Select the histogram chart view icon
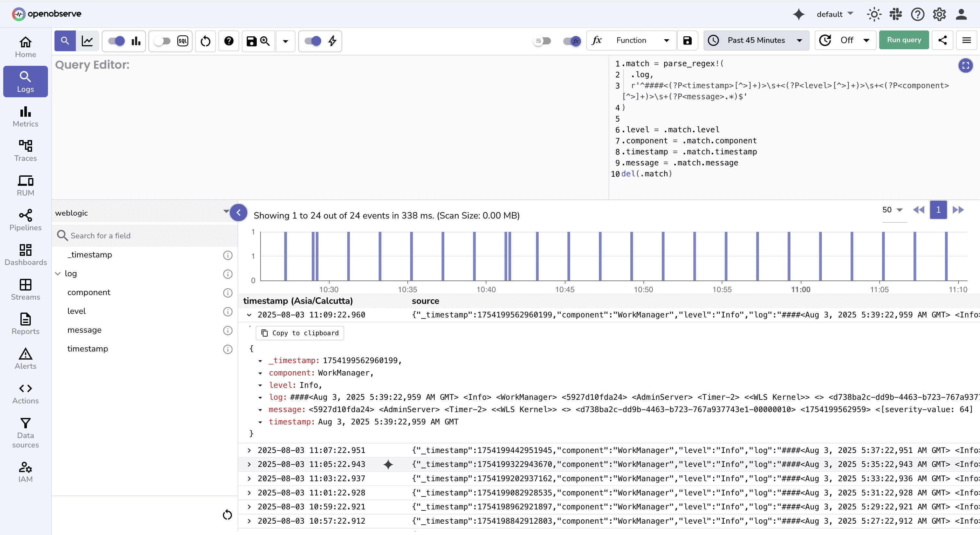The image size is (980, 535). point(136,41)
